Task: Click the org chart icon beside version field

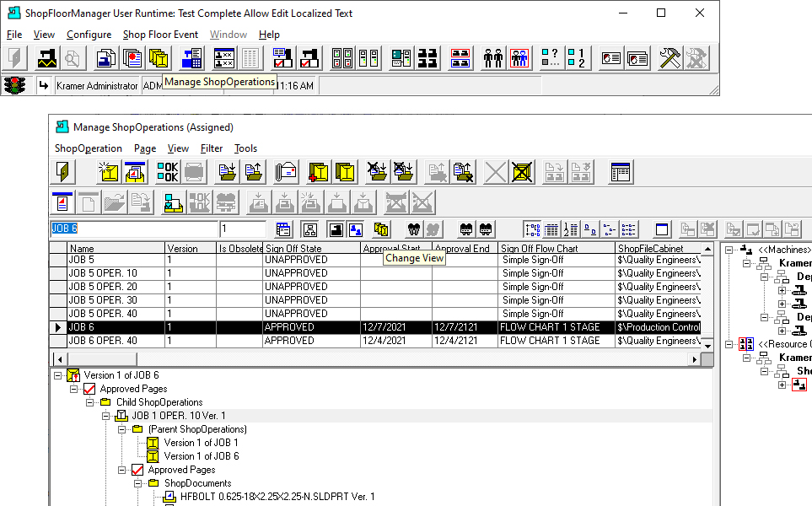Action: (x=309, y=229)
